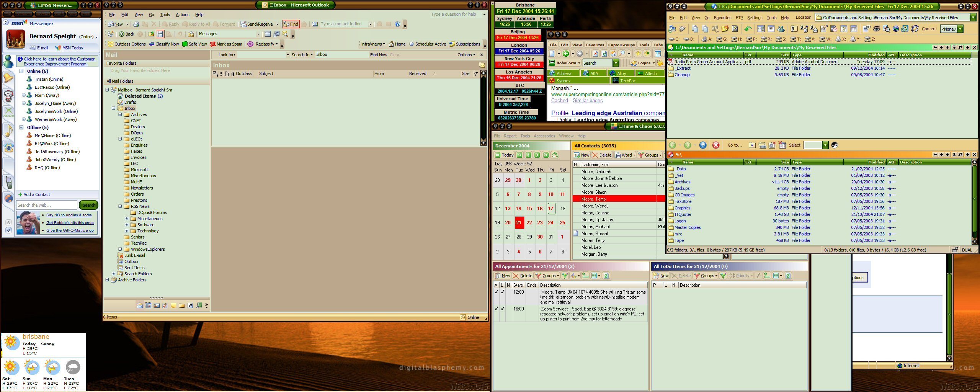Click Add a Contact in Messenger
The width and height of the screenshot is (980, 392).
(x=34, y=194)
